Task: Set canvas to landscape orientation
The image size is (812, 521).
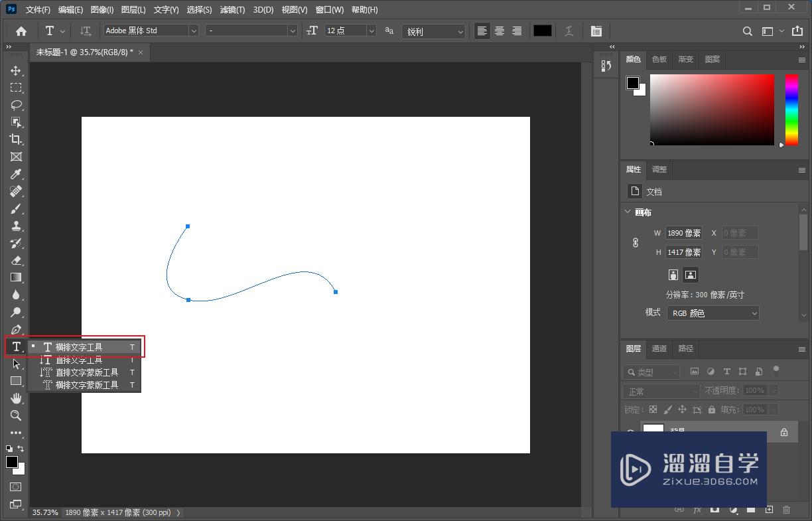Action: [x=690, y=274]
